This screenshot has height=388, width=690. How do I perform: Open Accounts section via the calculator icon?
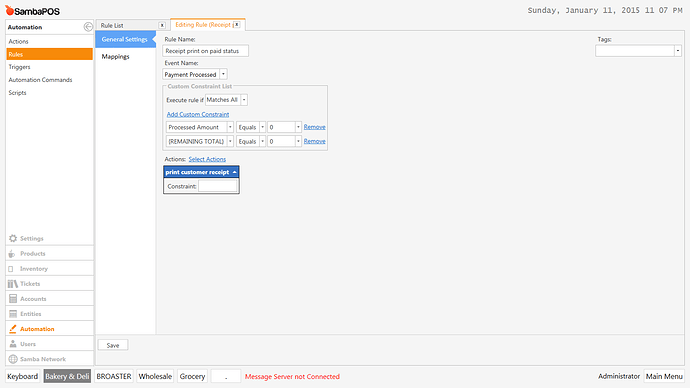point(13,299)
